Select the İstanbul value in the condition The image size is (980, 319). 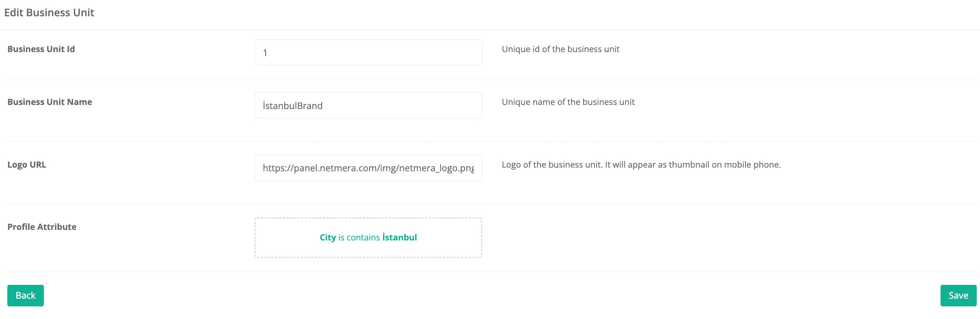click(399, 238)
